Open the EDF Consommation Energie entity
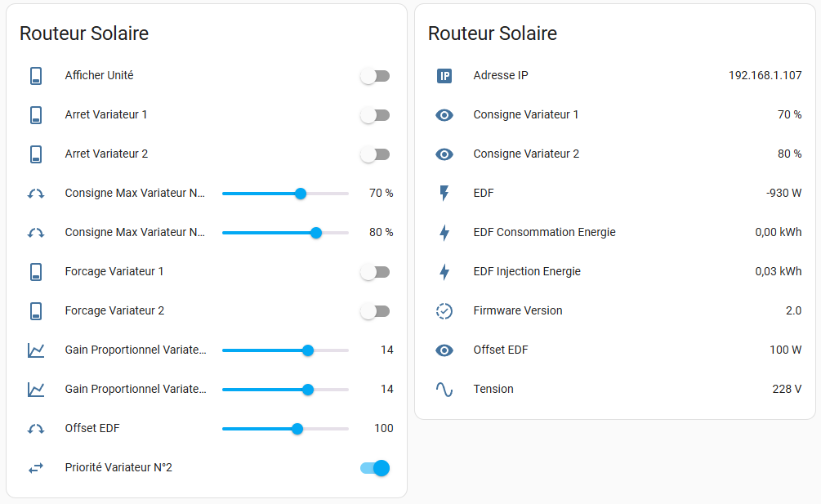The image size is (821, 504). tap(544, 233)
